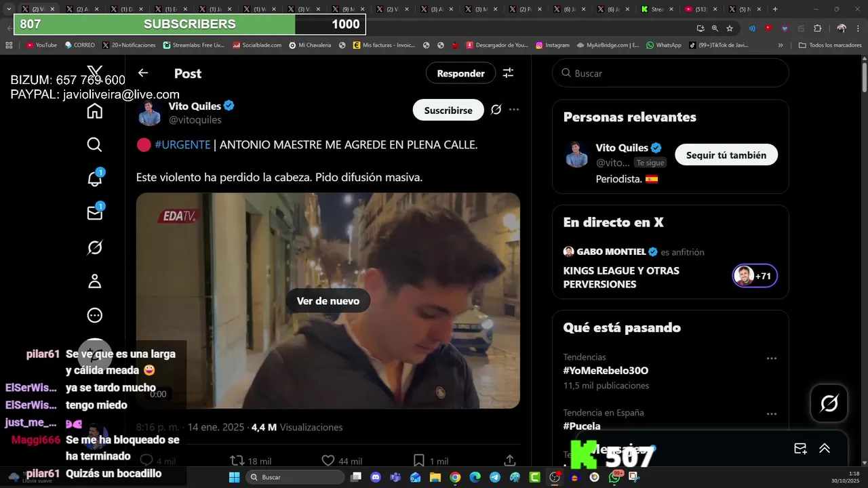Open the More circle icon in sidebar
The width and height of the screenshot is (868, 488).
pyautogui.click(x=95, y=315)
